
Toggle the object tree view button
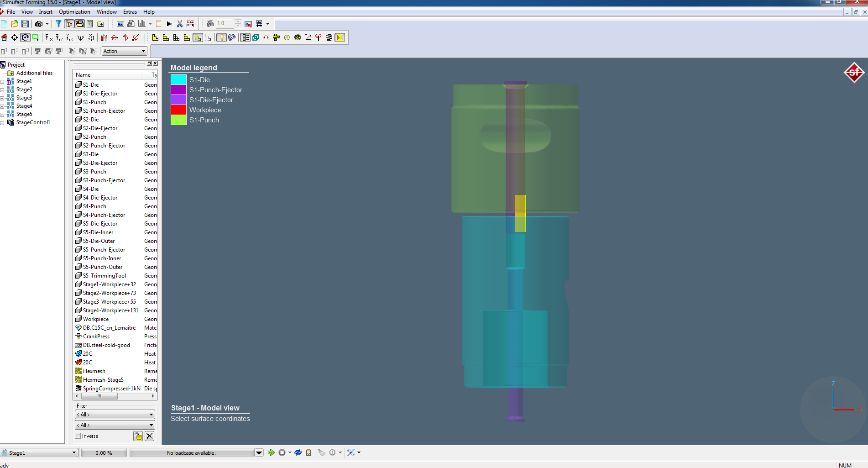(69, 24)
